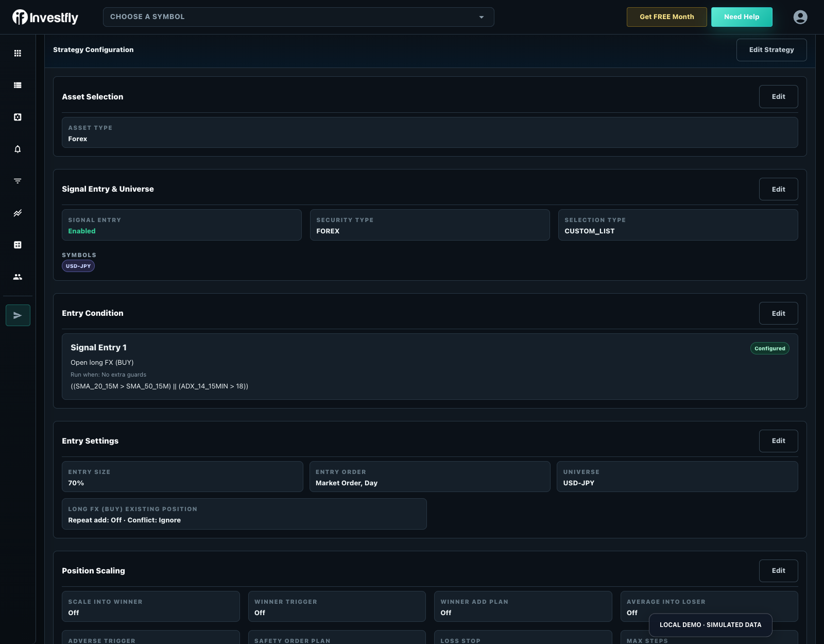
Task: Click the Get FREE Month button
Action: click(x=666, y=17)
